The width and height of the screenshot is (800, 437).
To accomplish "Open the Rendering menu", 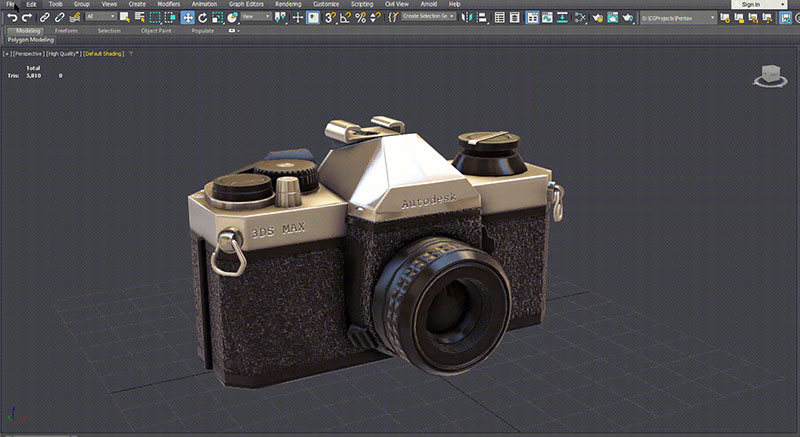I will (x=288, y=4).
